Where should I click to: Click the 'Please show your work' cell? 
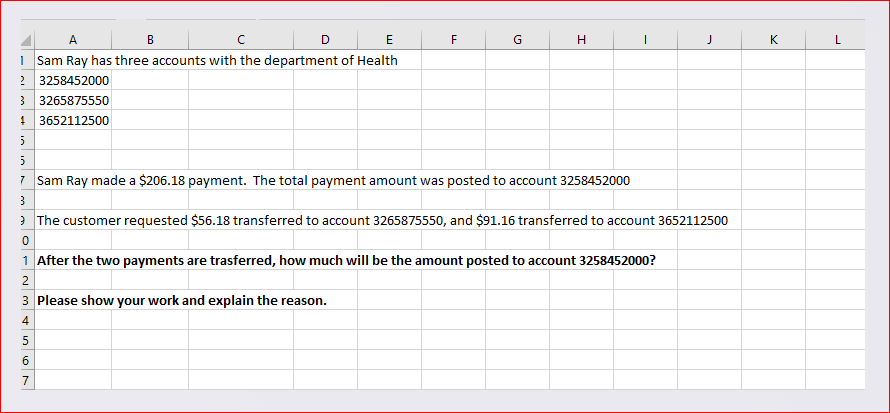(x=73, y=300)
